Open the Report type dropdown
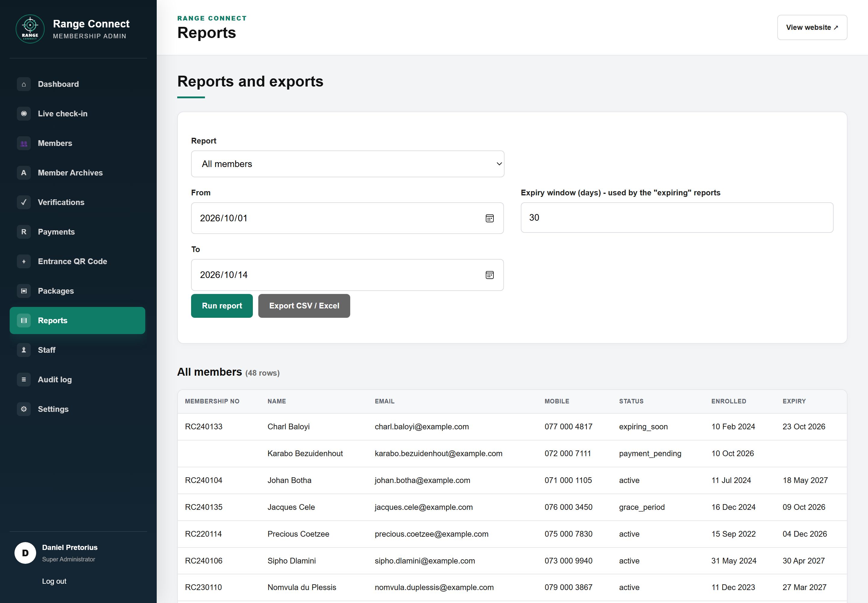This screenshot has height=603, width=868. 348,164
